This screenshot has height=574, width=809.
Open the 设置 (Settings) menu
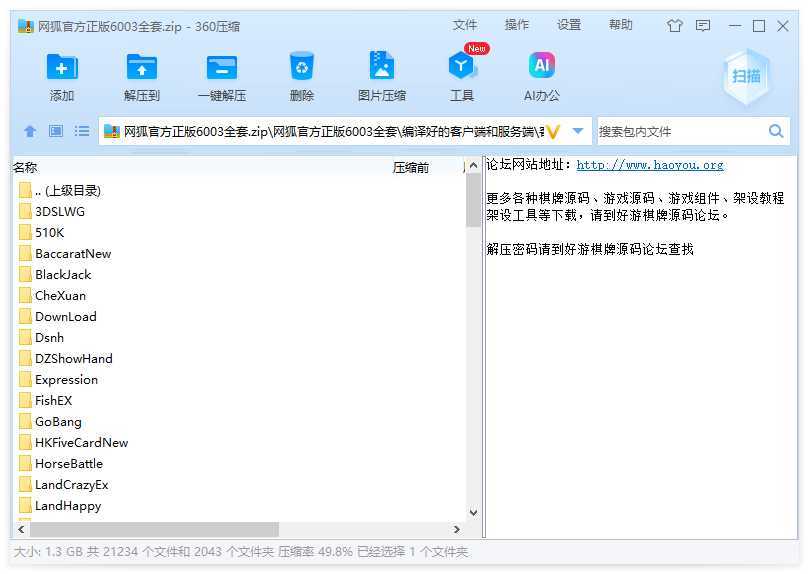tap(569, 25)
